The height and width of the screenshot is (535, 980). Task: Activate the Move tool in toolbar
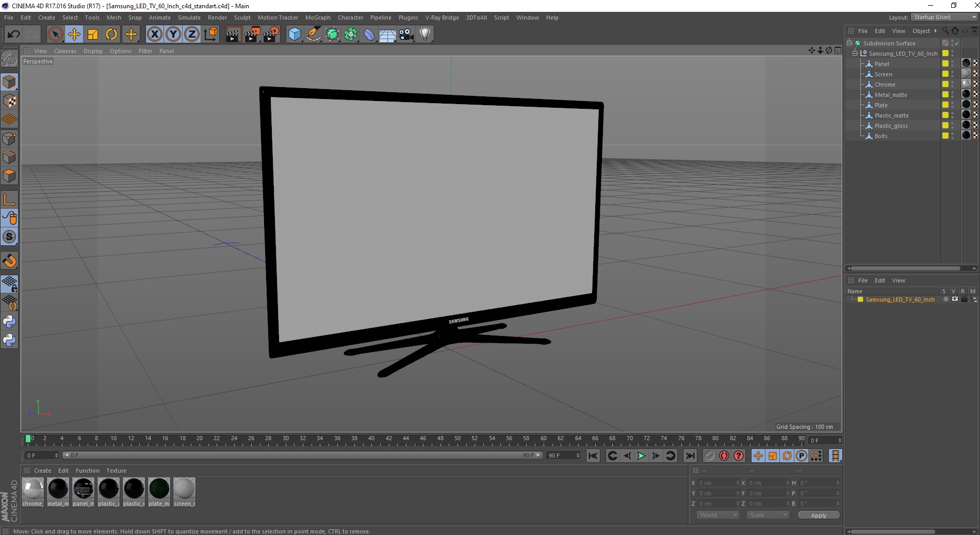pyautogui.click(x=74, y=35)
